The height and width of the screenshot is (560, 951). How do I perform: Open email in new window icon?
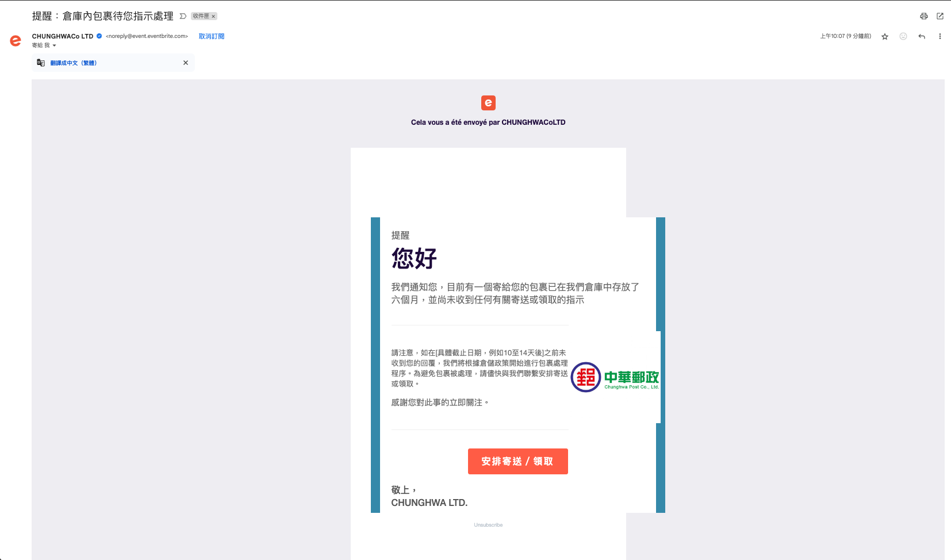tap(940, 16)
